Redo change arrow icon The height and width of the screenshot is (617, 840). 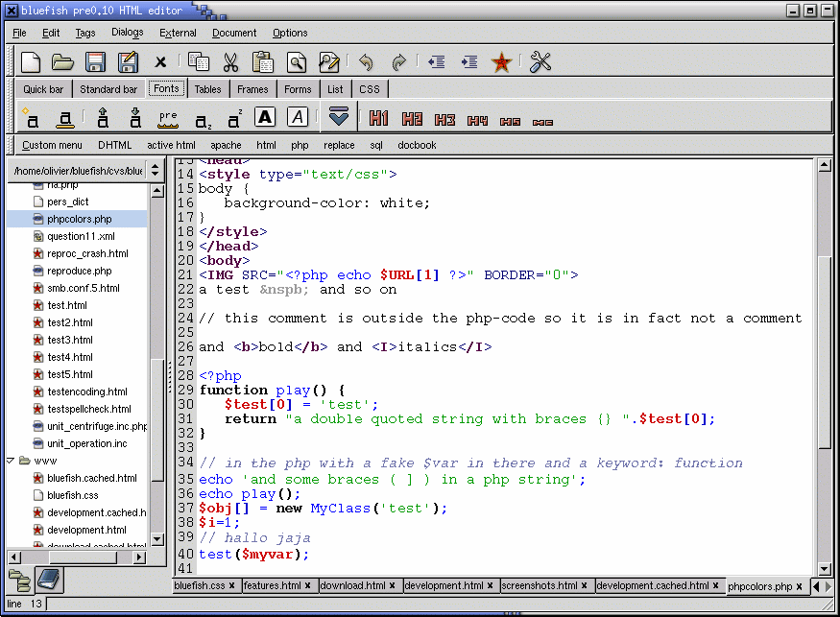point(398,62)
